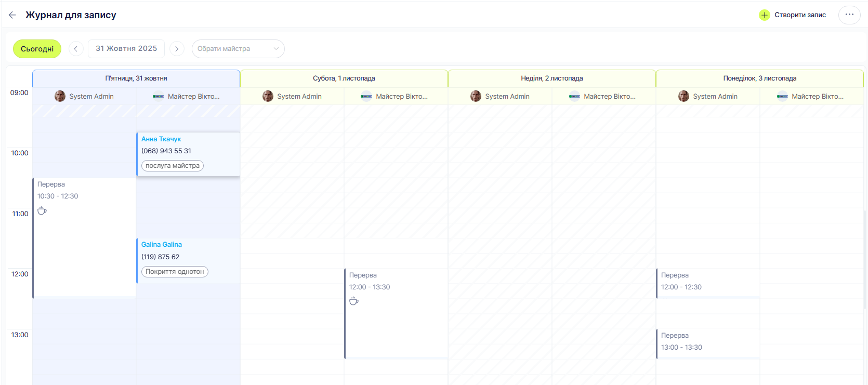Screen dimensions: 868x385
Task: Open the break labeled 10:30 - 12:30
Action: coord(84,238)
